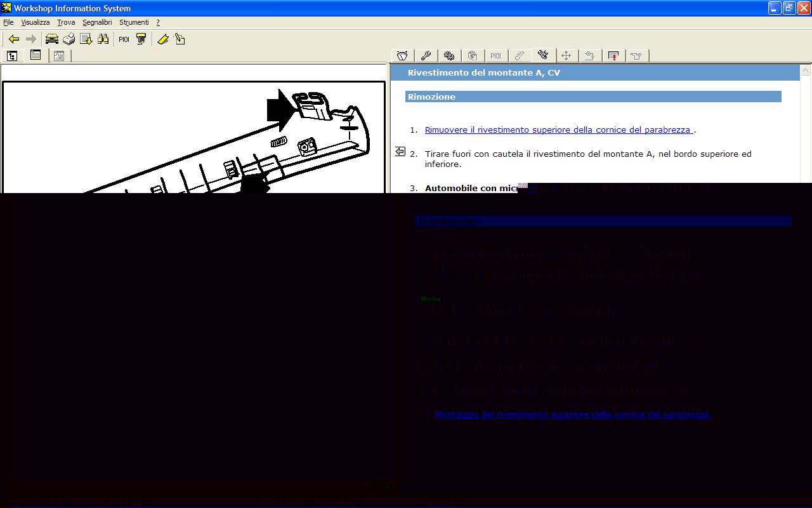Open the Segnalibri menu

point(97,22)
